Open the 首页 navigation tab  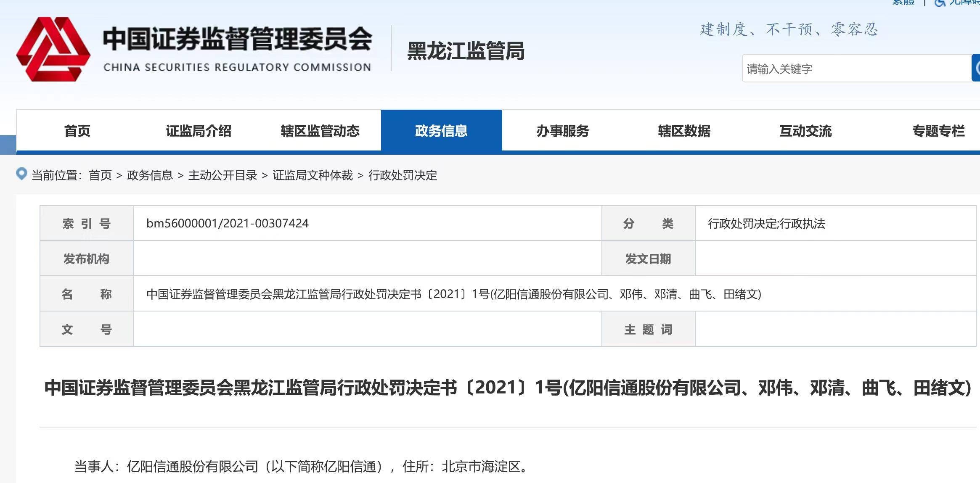click(77, 131)
